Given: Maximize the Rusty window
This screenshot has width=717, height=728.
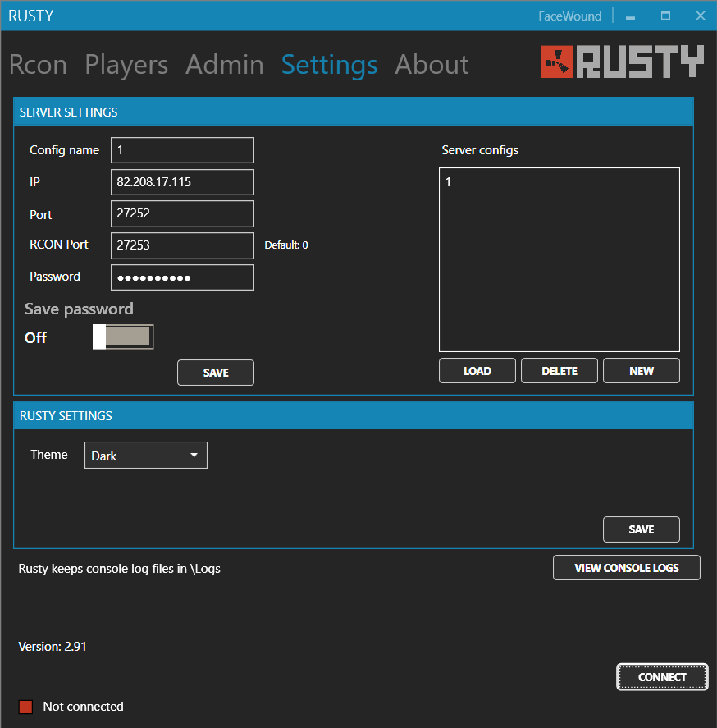Looking at the screenshot, I should 665,16.
